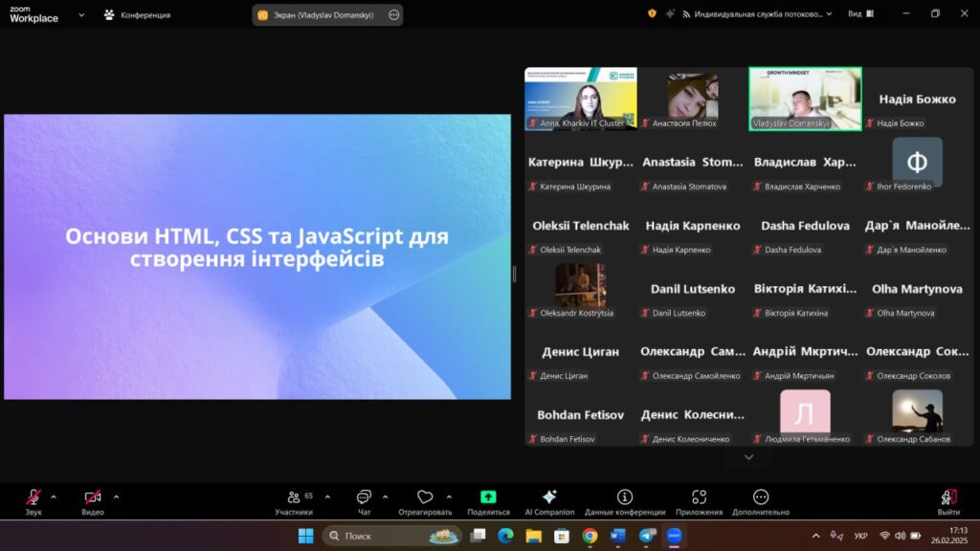Expand the arrow next to Отреагировать

click(x=449, y=497)
